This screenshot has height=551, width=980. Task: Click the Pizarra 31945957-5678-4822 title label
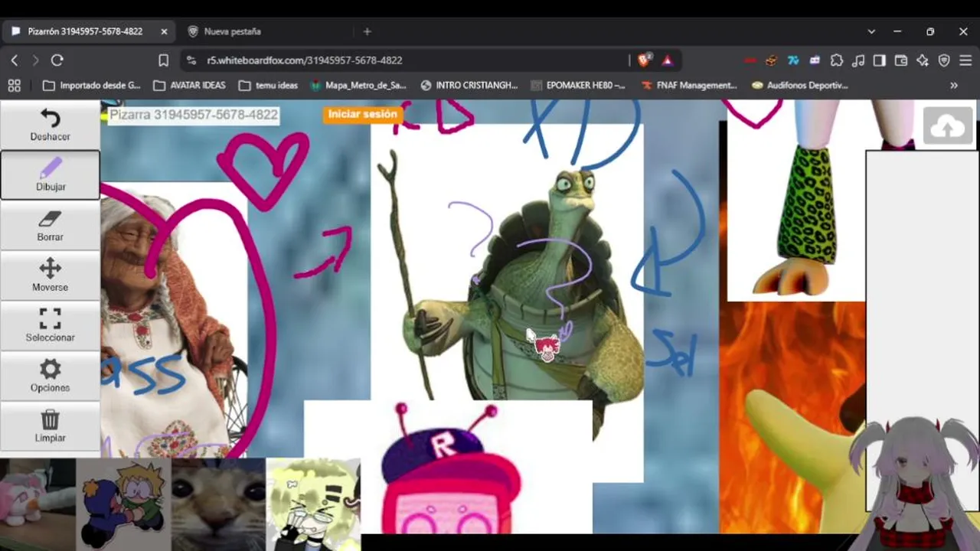193,115
